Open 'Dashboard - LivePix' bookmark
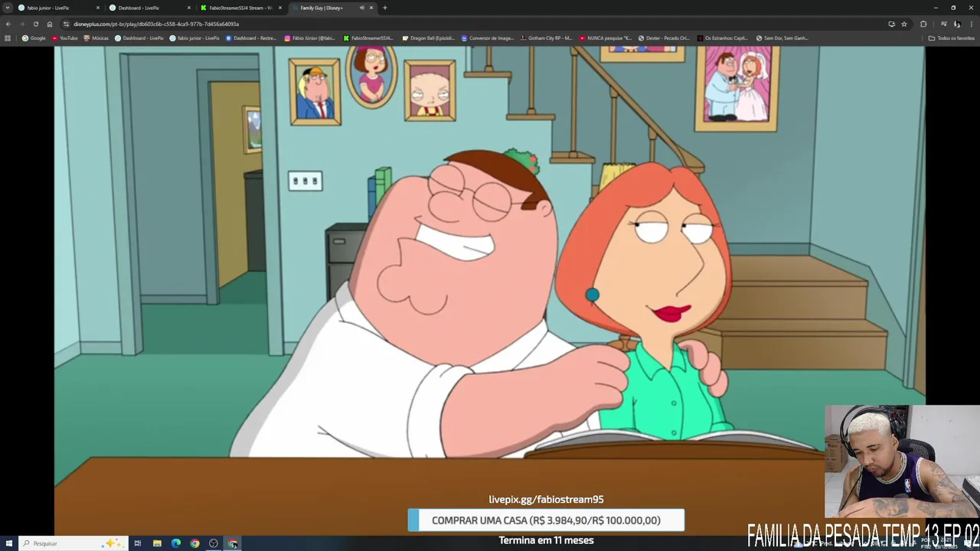The width and height of the screenshot is (980, 551). coord(139,37)
